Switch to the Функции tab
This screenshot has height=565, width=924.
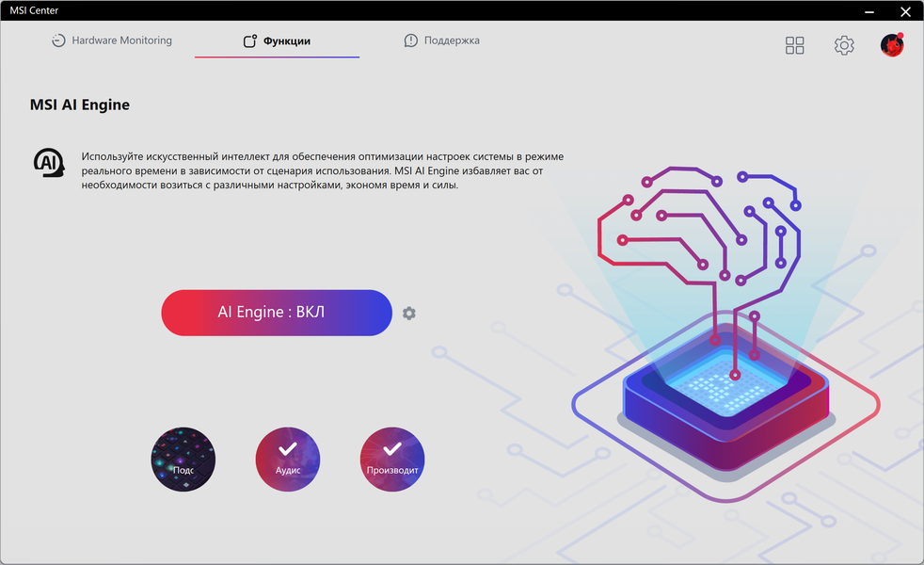coord(277,40)
